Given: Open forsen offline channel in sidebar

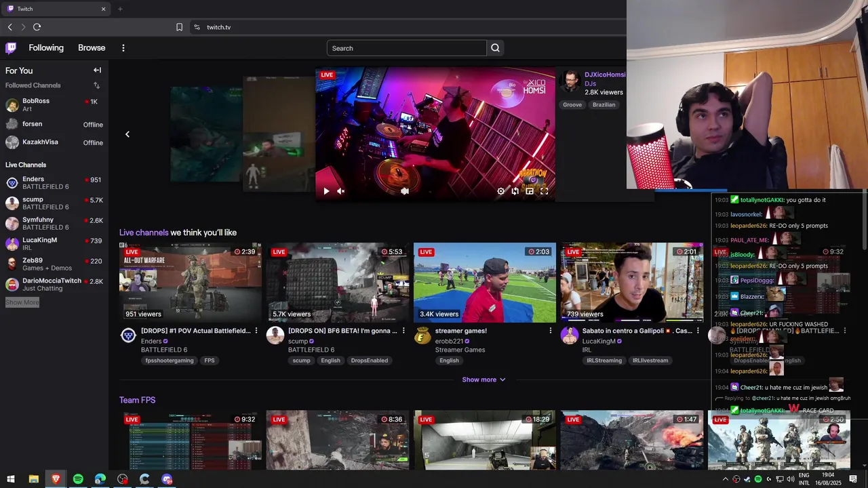Looking at the screenshot, I should 53,124.
